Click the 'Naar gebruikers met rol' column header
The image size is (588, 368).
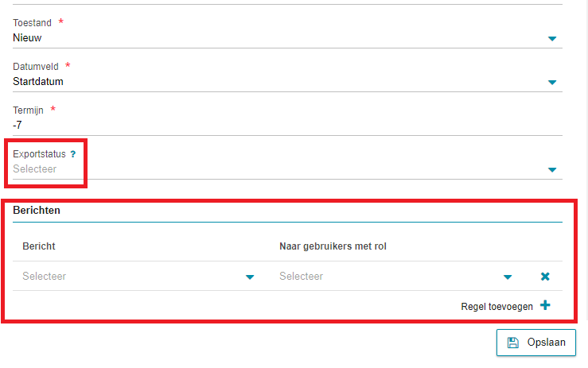pos(333,246)
